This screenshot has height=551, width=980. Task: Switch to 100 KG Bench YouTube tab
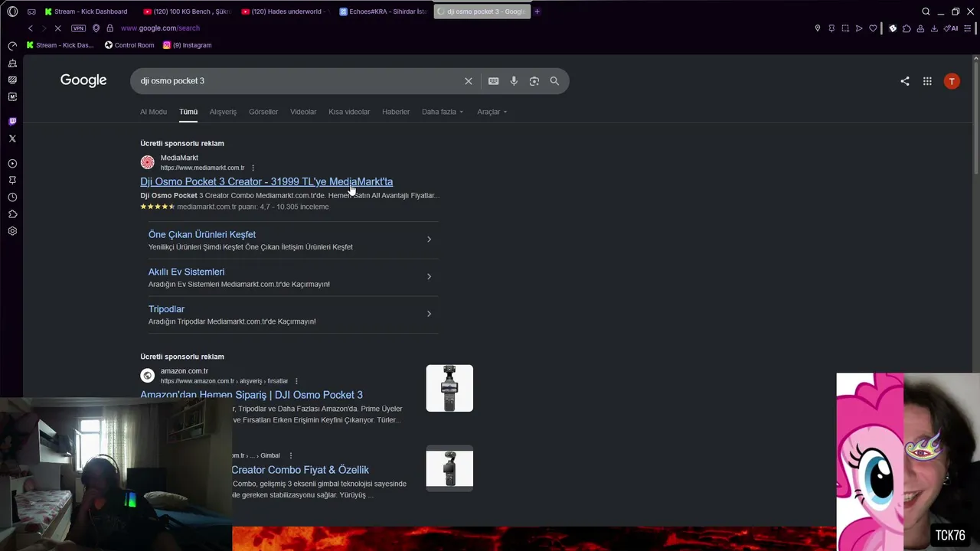click(186, 11)
